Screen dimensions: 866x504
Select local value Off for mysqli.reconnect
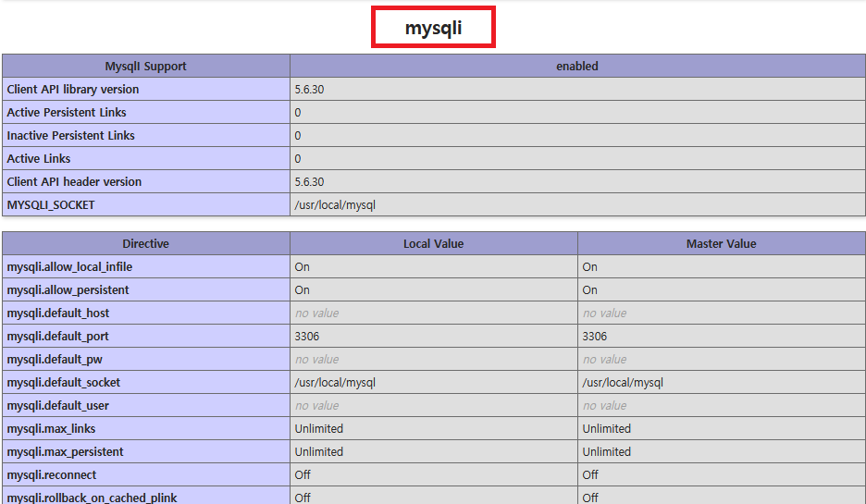click(x=303, y=476)
